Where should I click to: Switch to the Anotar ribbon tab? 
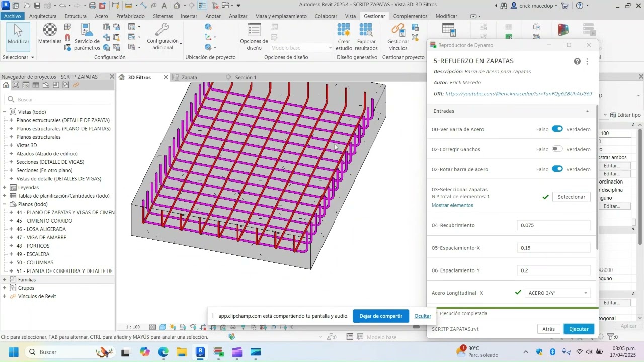[213, 16]
